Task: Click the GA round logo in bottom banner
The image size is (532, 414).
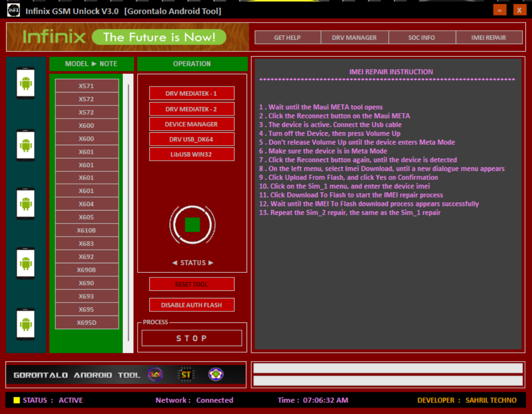Action: [x=155, y=375]
